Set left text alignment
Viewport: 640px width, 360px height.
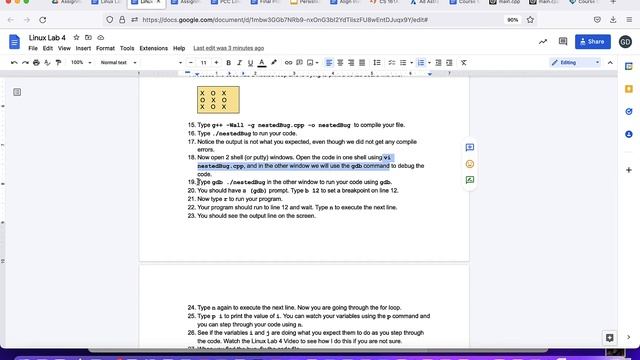point(329,62)
